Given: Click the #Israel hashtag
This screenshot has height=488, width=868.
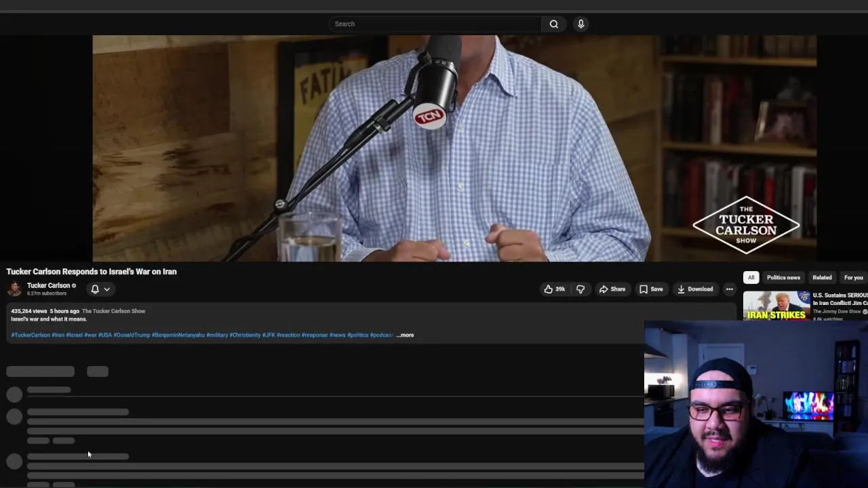Looking at the screenshot, I should (74, 335).
